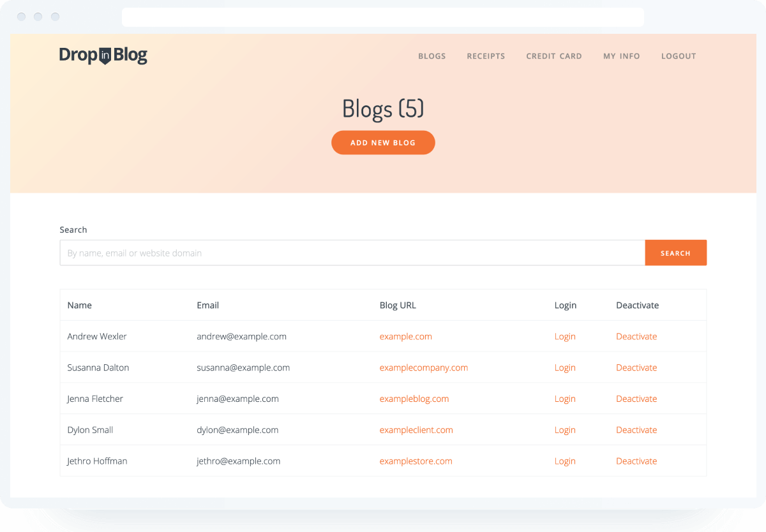Open the examplecompany.com blog link

point(423,368)
